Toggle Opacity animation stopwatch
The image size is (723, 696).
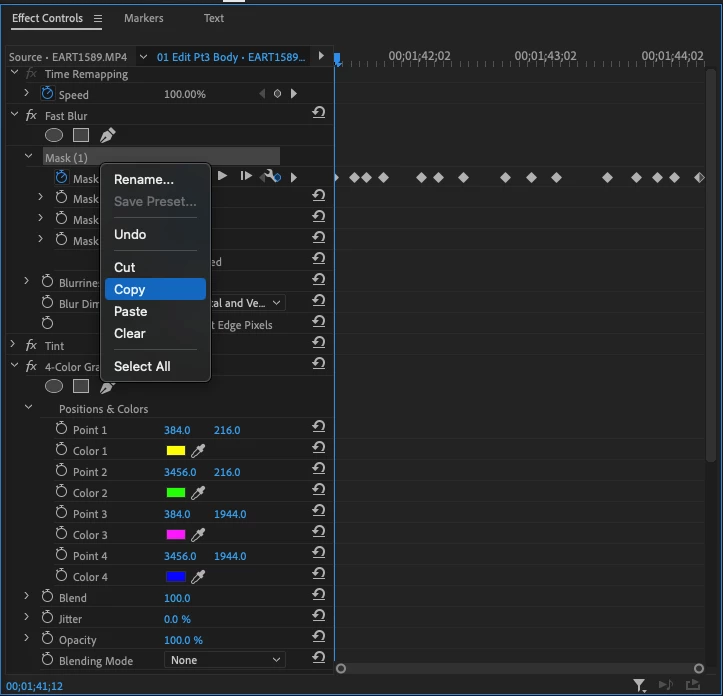(47, 638)
